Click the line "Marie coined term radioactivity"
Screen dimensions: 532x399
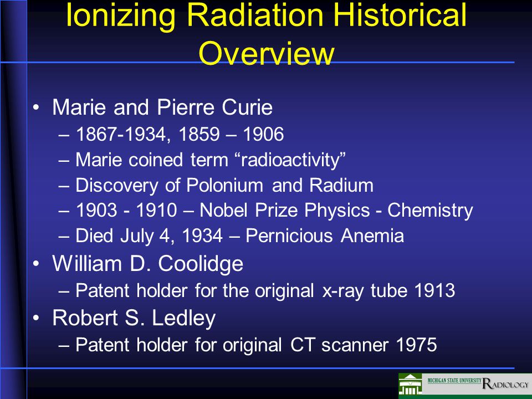click(211, 160)
